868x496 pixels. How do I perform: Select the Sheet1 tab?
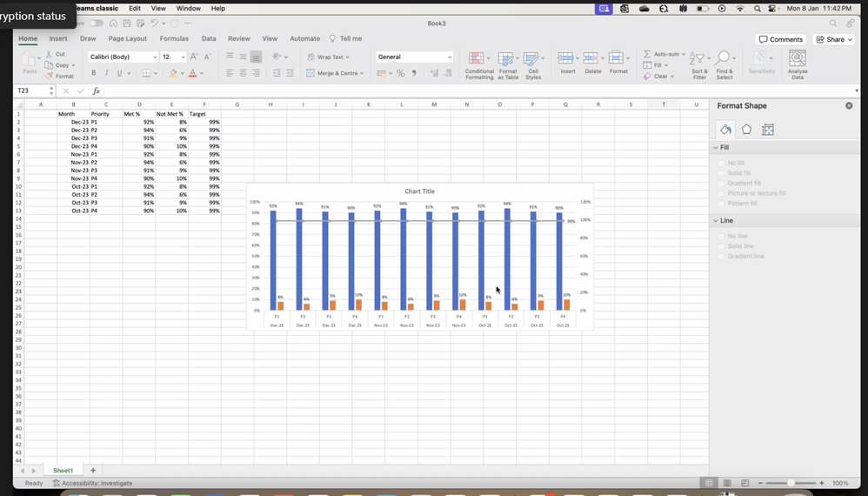coord(63,471)
